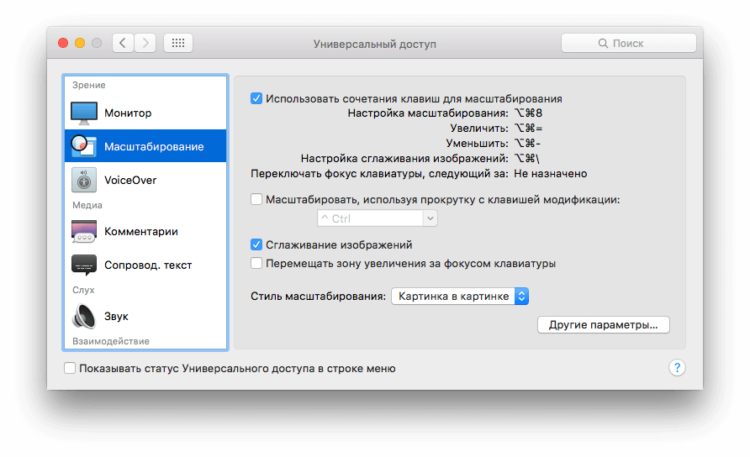This screenshot has height=457, width=750.
Task: Show all preferences grid button
Action: tap(178, 43)
